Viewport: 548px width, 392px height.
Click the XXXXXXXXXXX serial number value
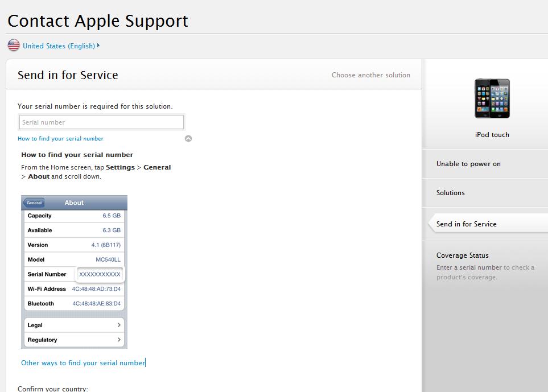pyautogui.click(x=100, y=274)
